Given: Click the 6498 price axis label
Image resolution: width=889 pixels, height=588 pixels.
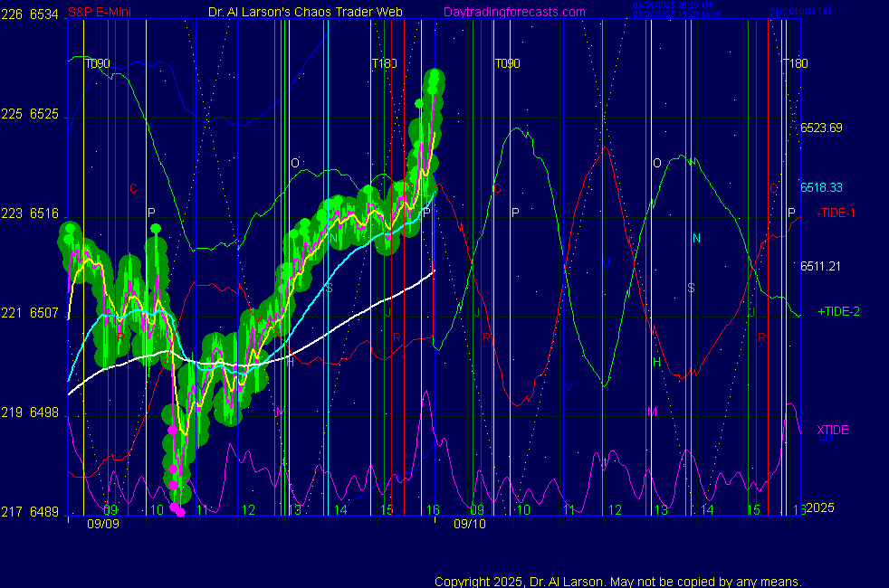Looking at the screenshot, I should (x=43, y=413).
